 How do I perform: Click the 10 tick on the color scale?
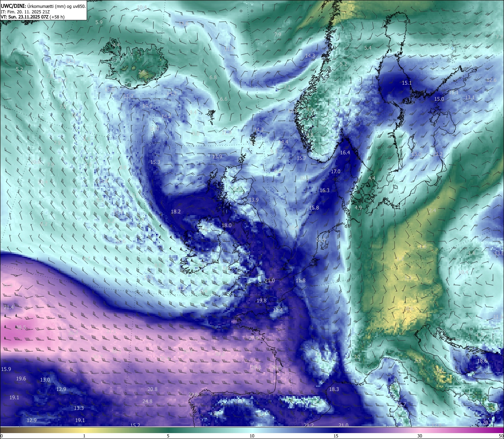point(252,436)
